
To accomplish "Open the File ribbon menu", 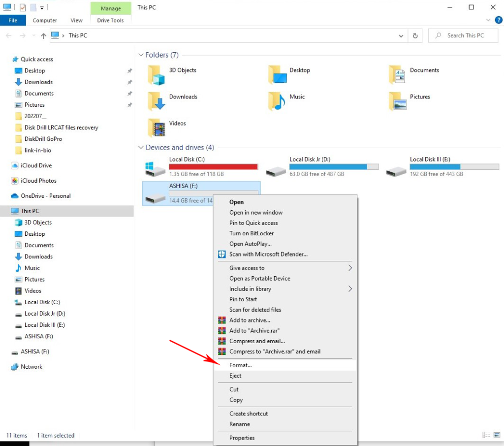I will click(x=13, y=20).
